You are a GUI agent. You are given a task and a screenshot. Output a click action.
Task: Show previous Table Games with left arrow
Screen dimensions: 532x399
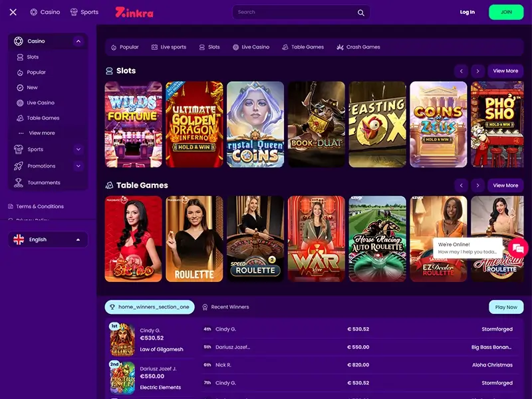point(461,186)
